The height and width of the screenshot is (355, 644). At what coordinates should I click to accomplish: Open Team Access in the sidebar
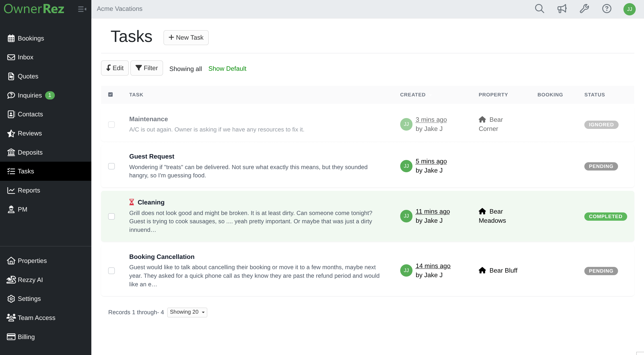pos(46,318)
